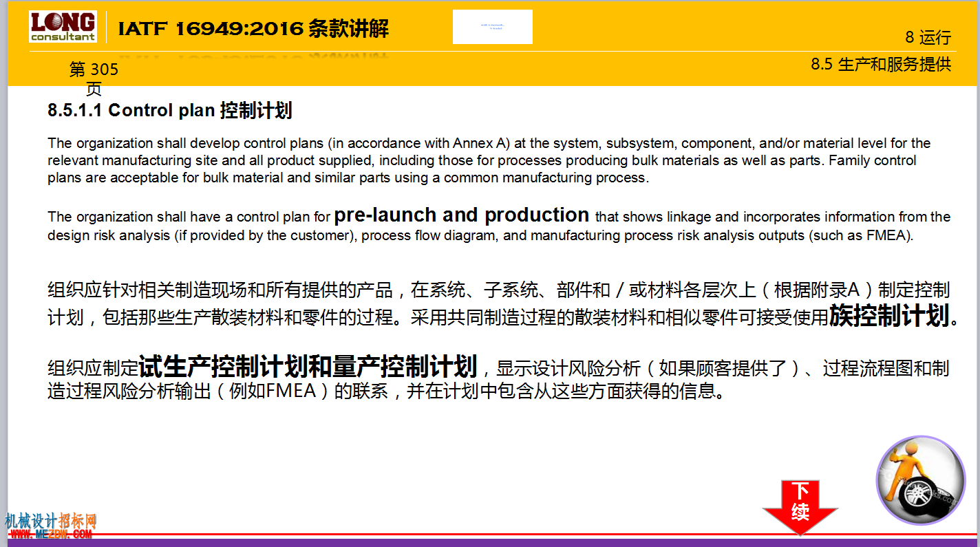Click heading 8.5.1.1 Control plan 控制计划
Viewport: 980px width, 547px height.
pos(170,110)
